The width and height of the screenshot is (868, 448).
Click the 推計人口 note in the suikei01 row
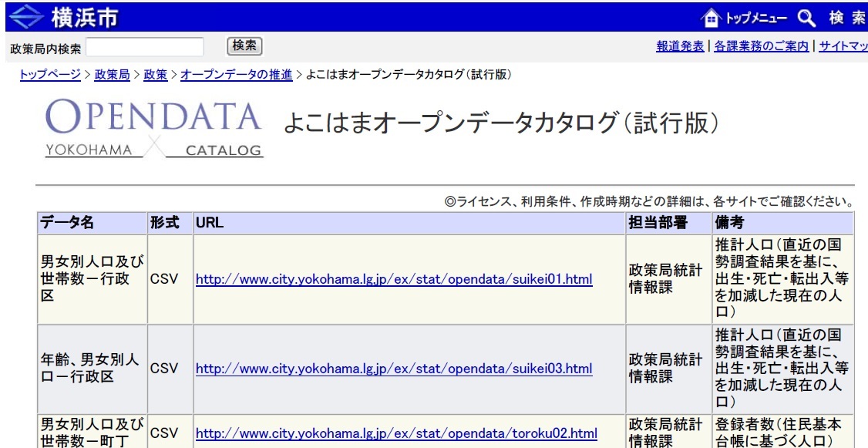click(783, 279)
